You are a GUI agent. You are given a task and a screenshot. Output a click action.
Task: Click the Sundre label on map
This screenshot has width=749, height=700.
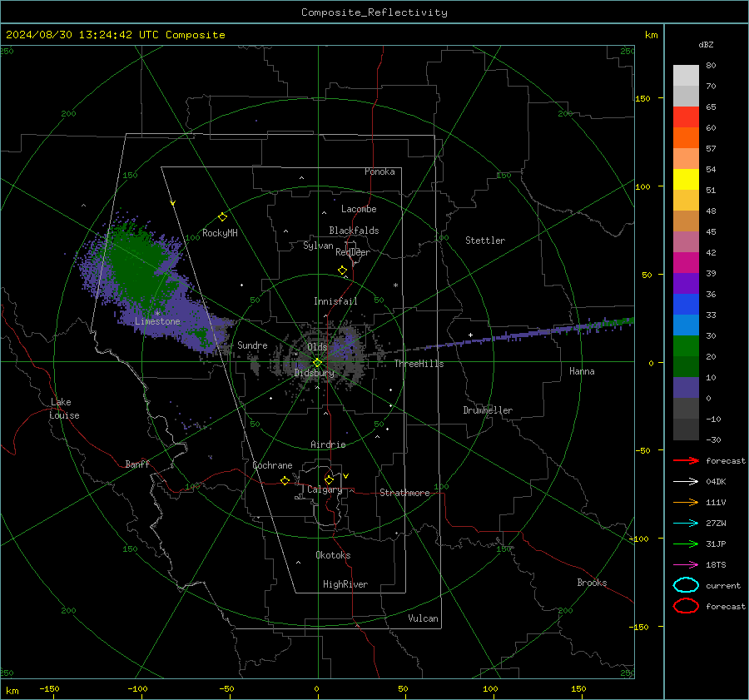(252, 345)
